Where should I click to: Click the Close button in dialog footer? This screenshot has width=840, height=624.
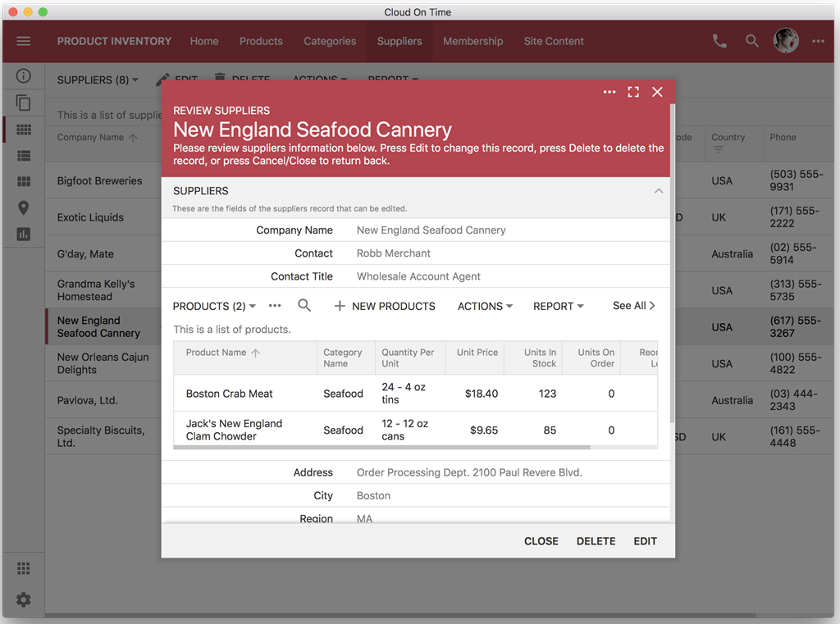[541, 541]
